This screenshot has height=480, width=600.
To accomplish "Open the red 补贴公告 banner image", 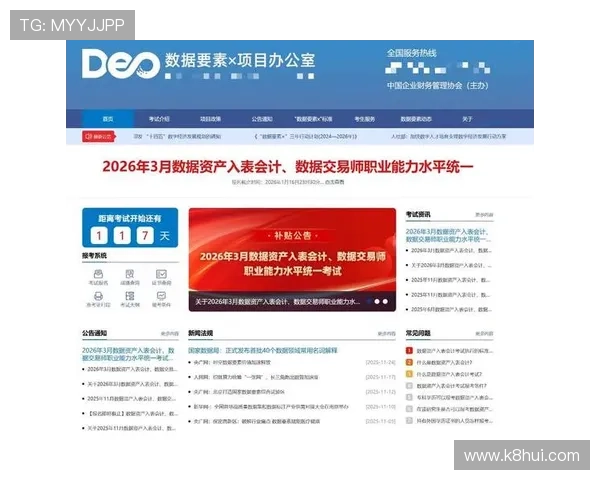I will pos(292,251).
